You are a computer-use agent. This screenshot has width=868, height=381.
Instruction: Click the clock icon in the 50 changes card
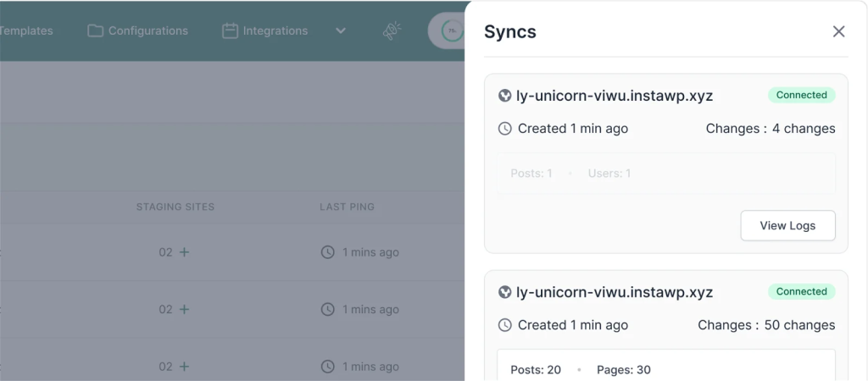[505, 325]
